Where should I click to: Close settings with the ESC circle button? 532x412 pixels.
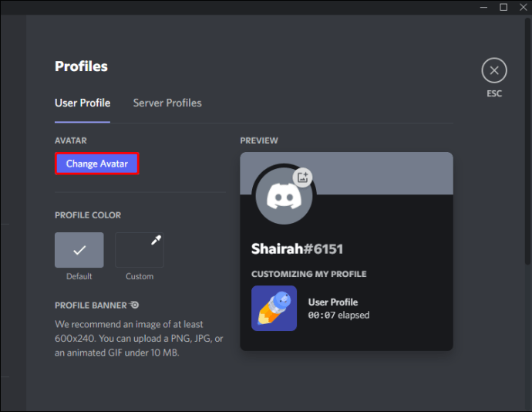494,70
